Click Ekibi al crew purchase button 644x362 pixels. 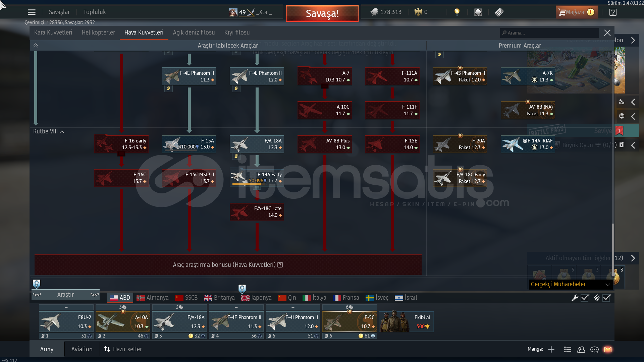406,321
